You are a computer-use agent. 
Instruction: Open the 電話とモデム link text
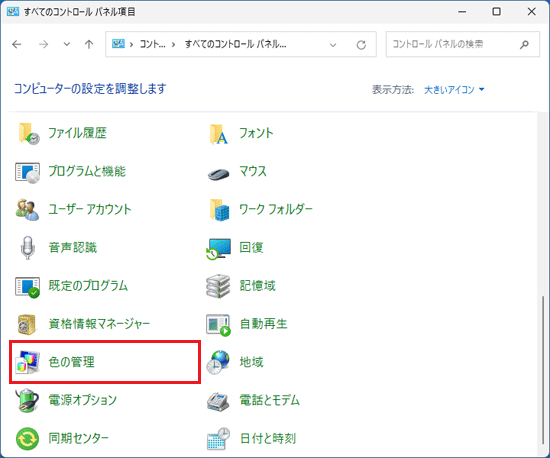click(269, 400)
